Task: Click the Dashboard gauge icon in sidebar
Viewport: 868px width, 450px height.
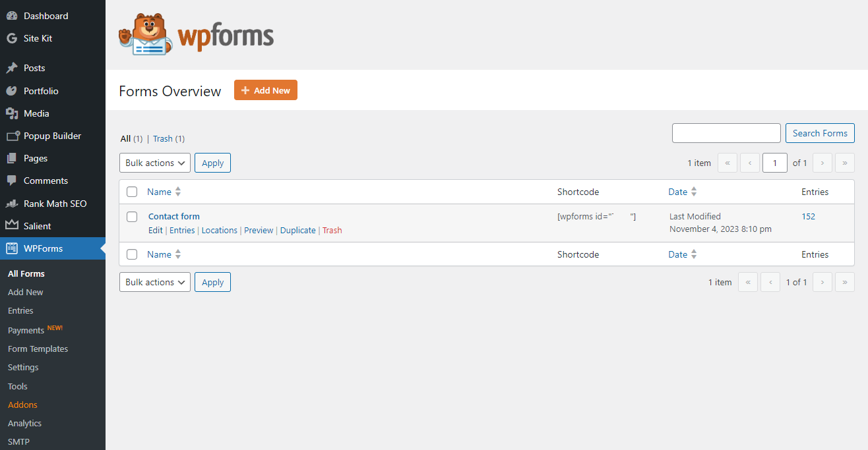Action: point(12,16)
